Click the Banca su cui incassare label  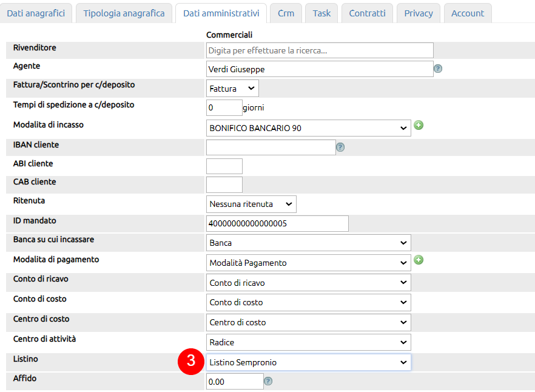tap(53, 239)
